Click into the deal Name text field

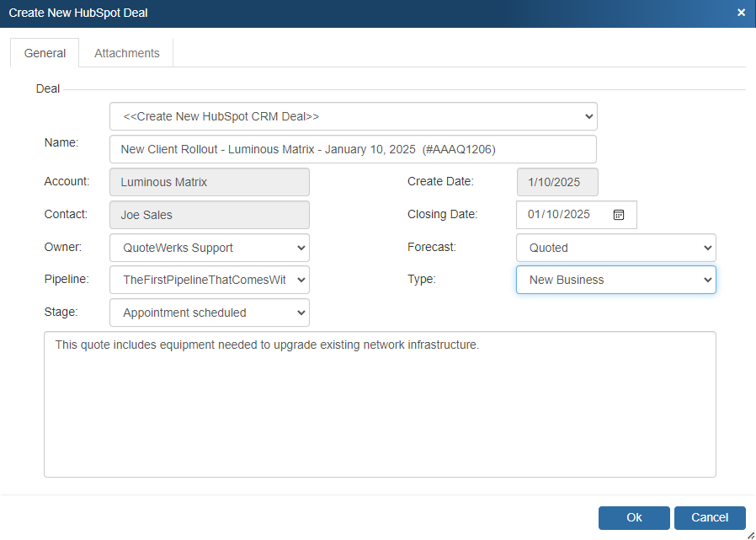point(353,149)
